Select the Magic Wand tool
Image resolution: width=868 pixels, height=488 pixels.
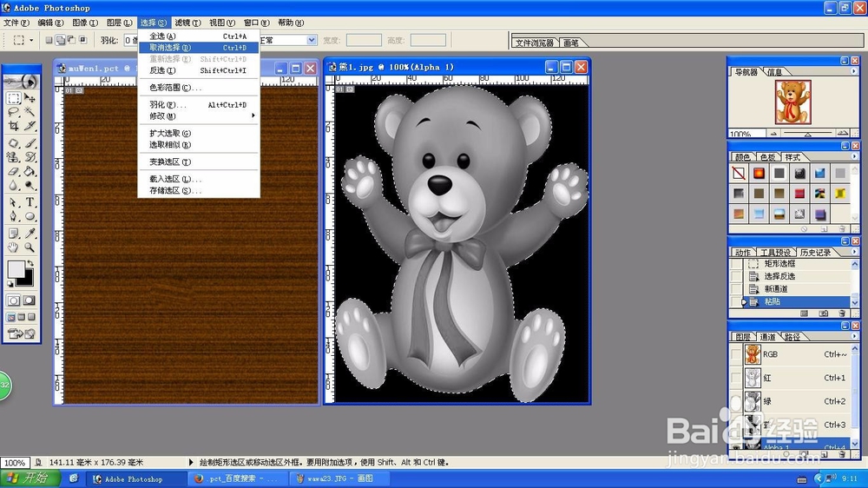coord(30,112)
